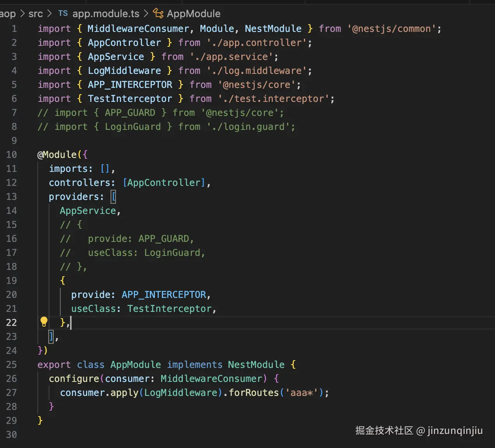This screenshot has height=448, width=495.
Task: Click 'MiddlewareConsumer' in the first import
Action: [138, 28]
